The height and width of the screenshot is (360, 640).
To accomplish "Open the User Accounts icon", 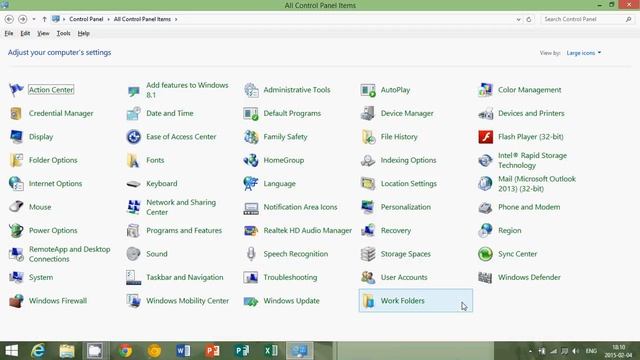I will pos(368,278).
